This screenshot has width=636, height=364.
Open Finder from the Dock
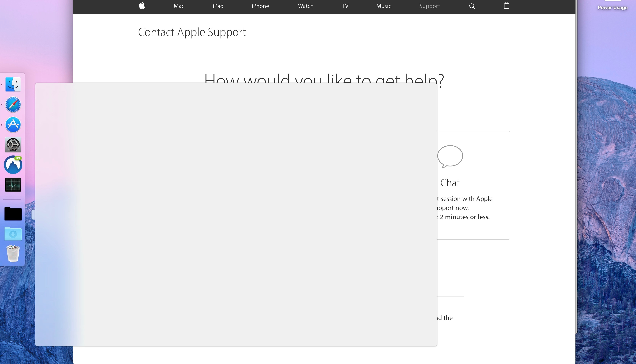click(13, 84)
